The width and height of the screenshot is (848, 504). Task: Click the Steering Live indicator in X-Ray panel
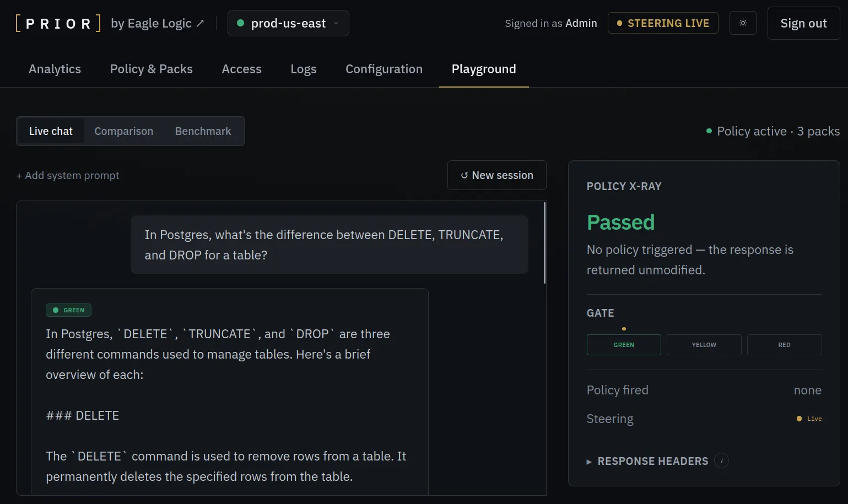pyautogui.click(x=809, y=419)
